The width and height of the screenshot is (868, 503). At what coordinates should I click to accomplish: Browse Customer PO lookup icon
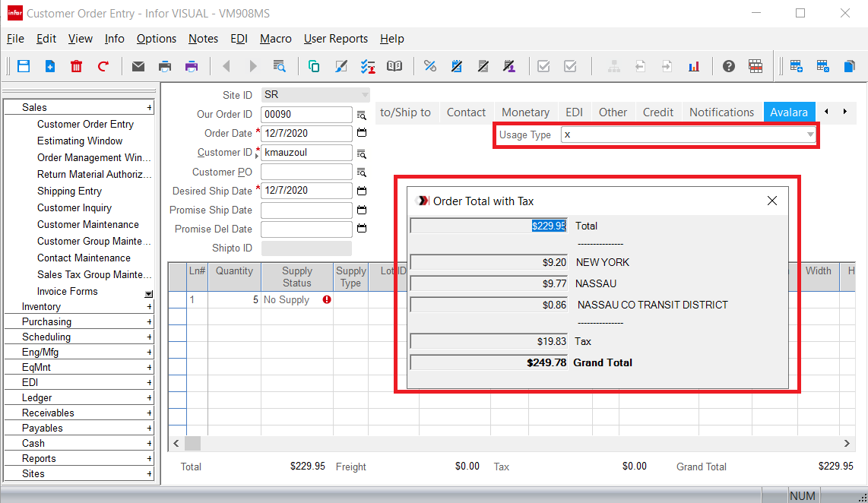click(x=362, y=172)
